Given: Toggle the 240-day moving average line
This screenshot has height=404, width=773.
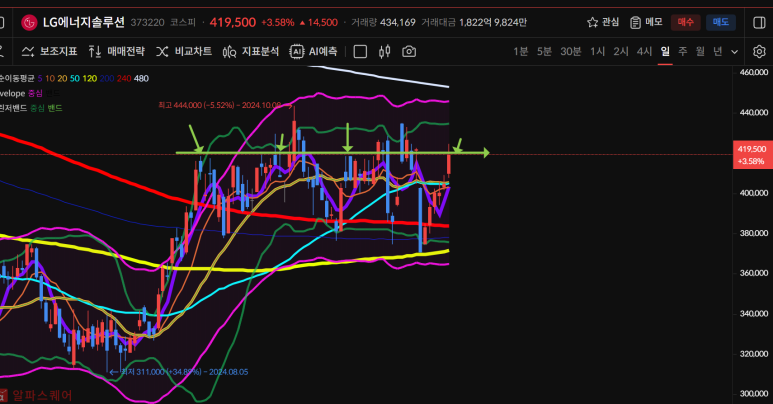Looking at the screenshot, I should (124, 78).
